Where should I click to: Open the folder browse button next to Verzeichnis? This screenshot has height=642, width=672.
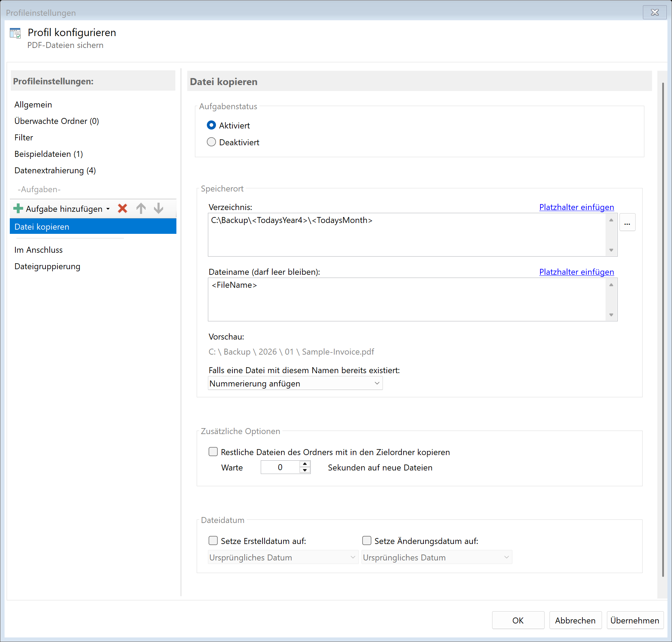click(x=627, y=223)
